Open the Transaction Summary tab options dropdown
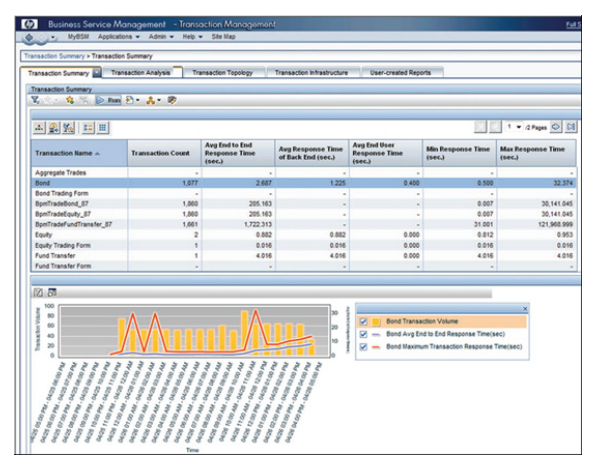The width and height of the screenshot is (597, 464). pos(97,73)
